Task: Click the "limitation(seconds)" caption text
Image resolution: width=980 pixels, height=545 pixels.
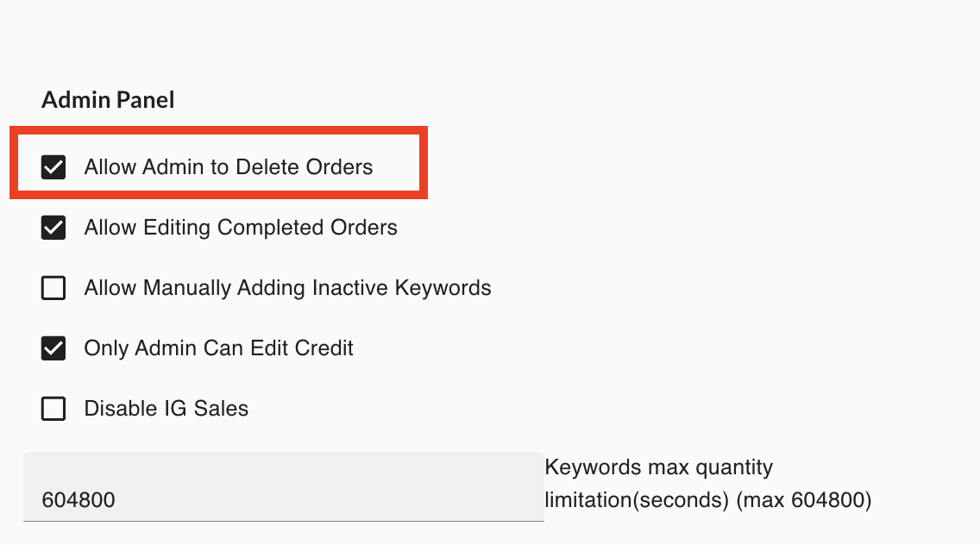Action: 637,500
